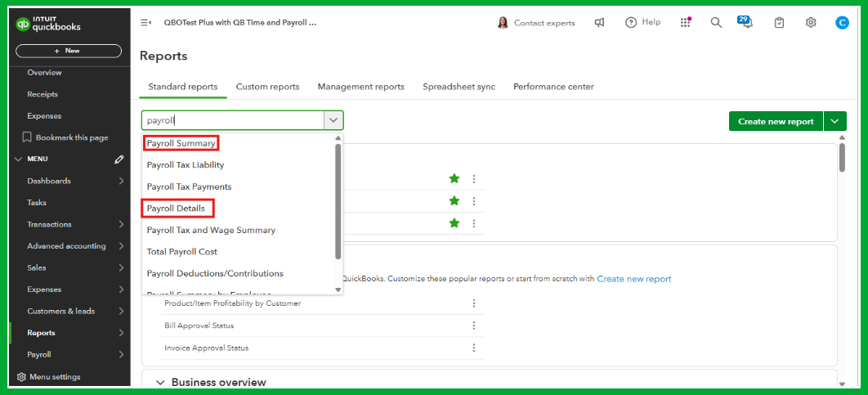Open Product/Item Profitability by Customer report

[233, 303]
